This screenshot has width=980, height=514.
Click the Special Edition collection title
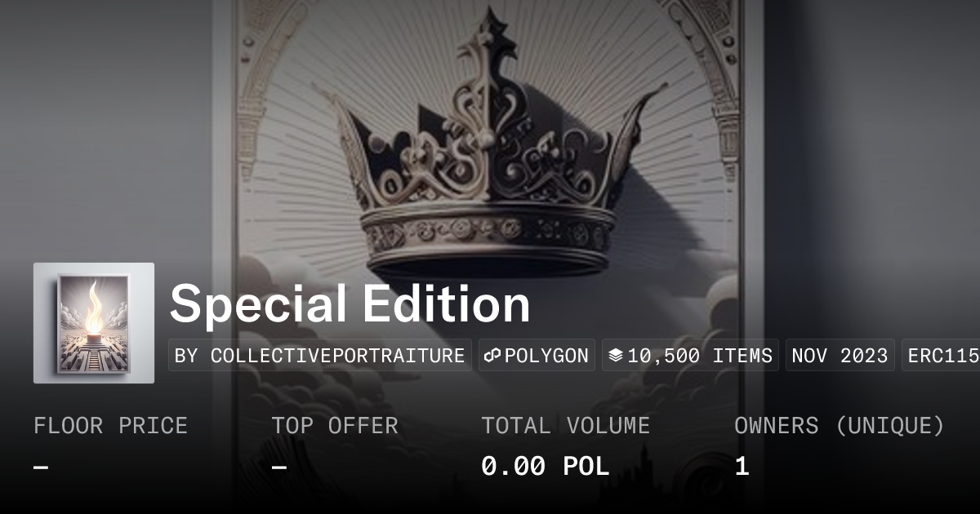[350, 304]
